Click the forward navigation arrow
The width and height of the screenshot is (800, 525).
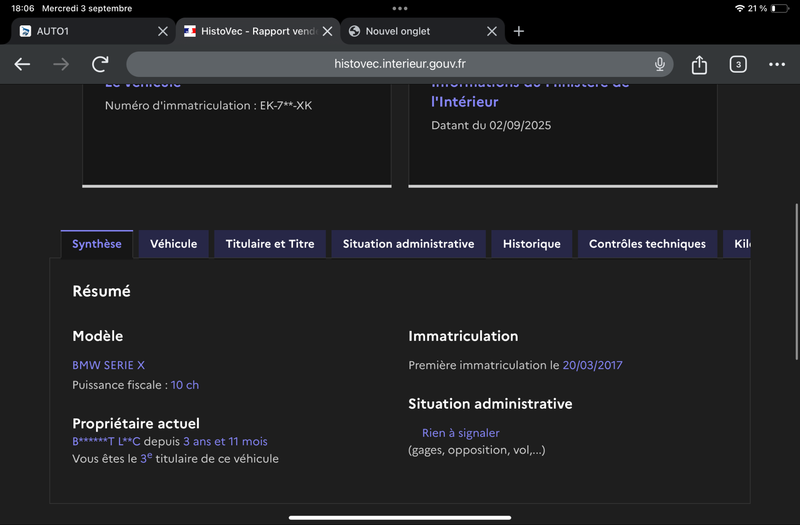point(61,64)
